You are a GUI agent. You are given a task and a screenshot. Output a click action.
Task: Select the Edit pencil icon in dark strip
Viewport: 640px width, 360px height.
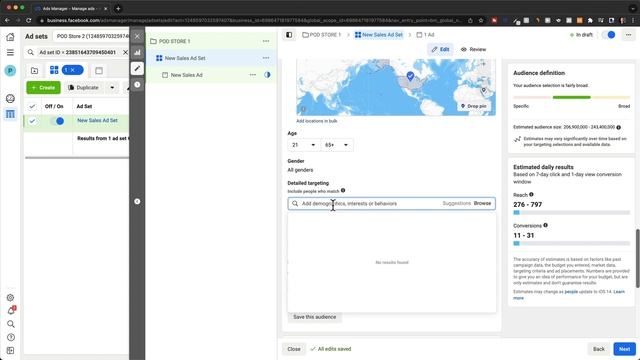[137, 68]
